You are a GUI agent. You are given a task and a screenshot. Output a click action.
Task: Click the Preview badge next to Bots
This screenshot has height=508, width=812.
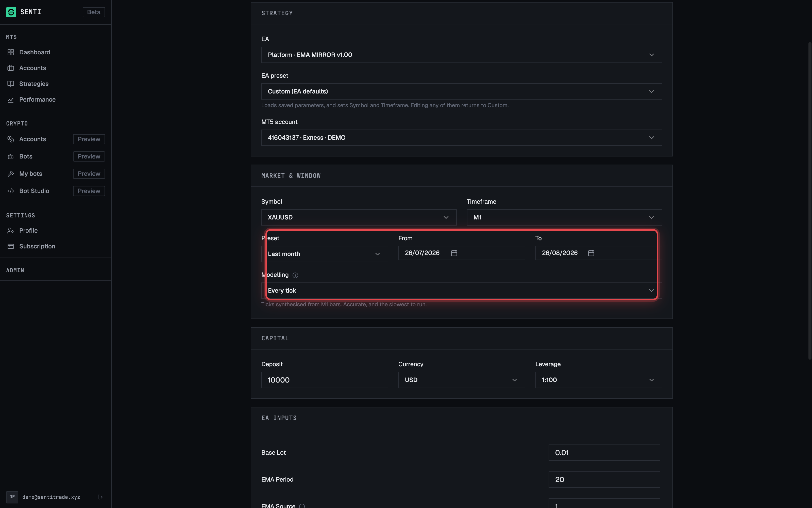point(89,156)
